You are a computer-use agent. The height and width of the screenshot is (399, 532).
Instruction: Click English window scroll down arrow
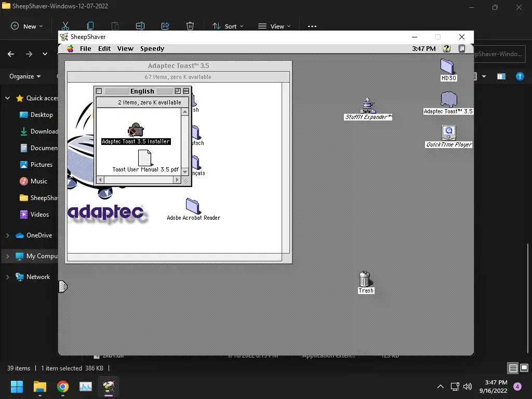click(x=185, y=172)
